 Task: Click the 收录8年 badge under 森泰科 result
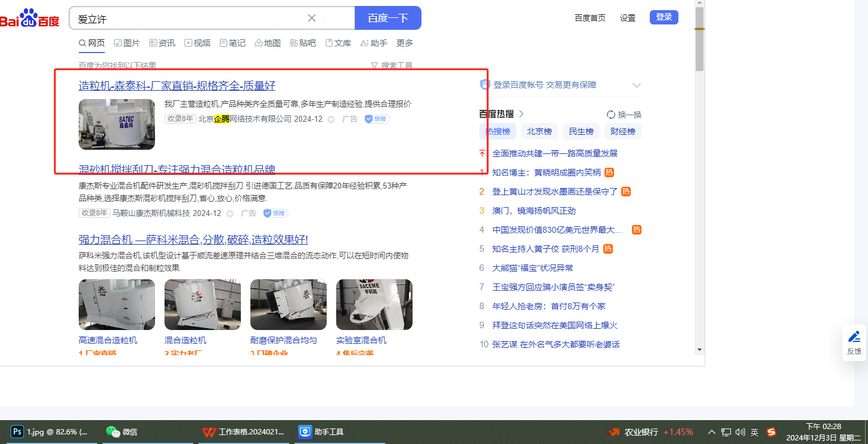[x=180, y=119]
